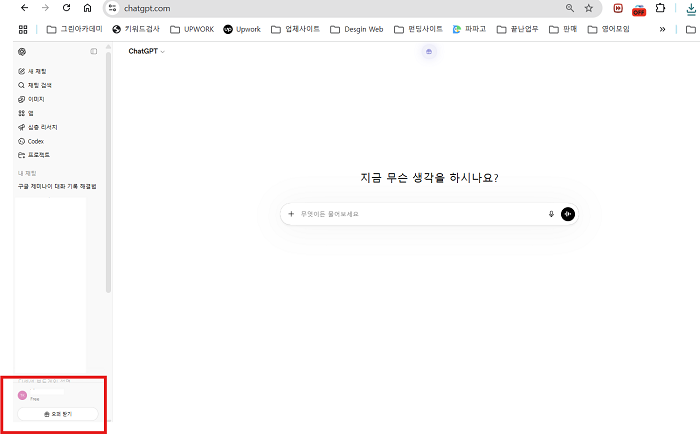Open the rightmost all-bookmarks folder icon
Viewport: 700px width, 434px height.
pyautogui.click(x=691, y=29)
